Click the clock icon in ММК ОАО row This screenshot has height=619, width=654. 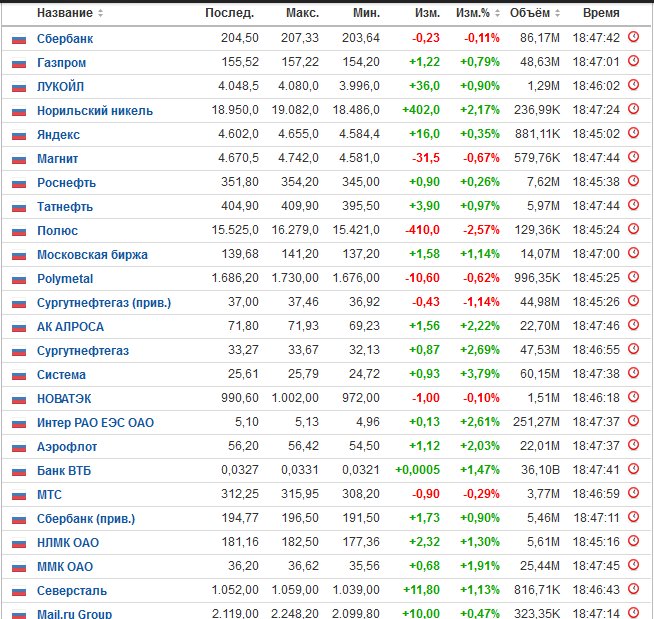(633, 565)
